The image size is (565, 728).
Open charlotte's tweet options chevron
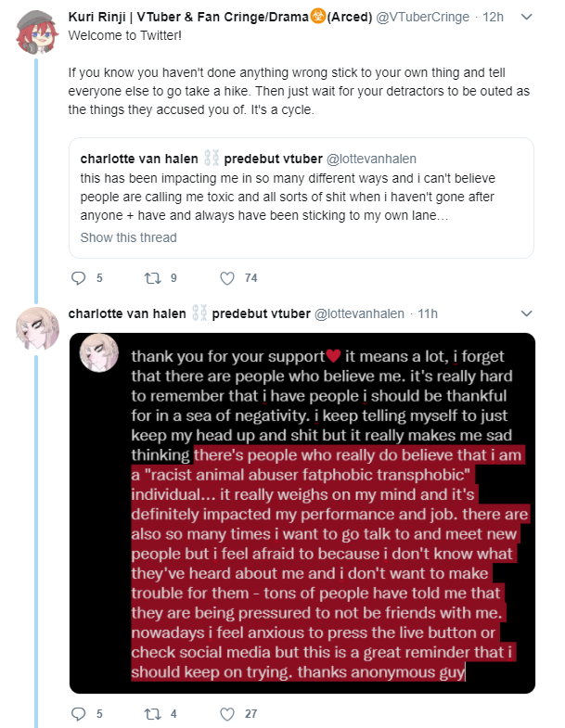click(526, 313)
